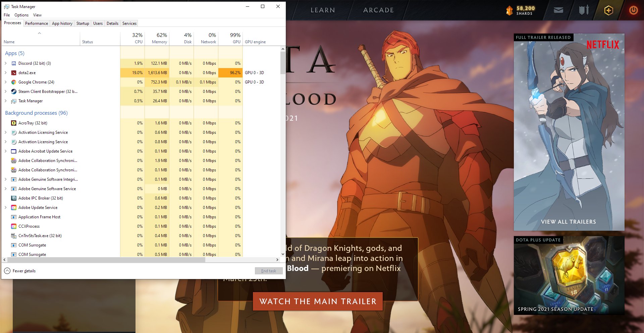Open the mail notifications envelope icon
This screenshot has width=644, height=333.
(558, 10)
